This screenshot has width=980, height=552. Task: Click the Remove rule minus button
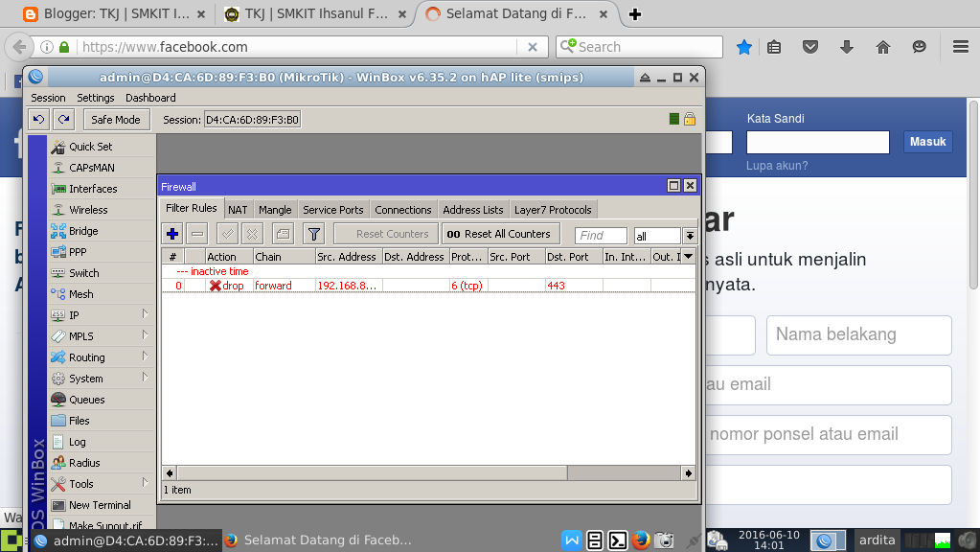coord(197,234)
